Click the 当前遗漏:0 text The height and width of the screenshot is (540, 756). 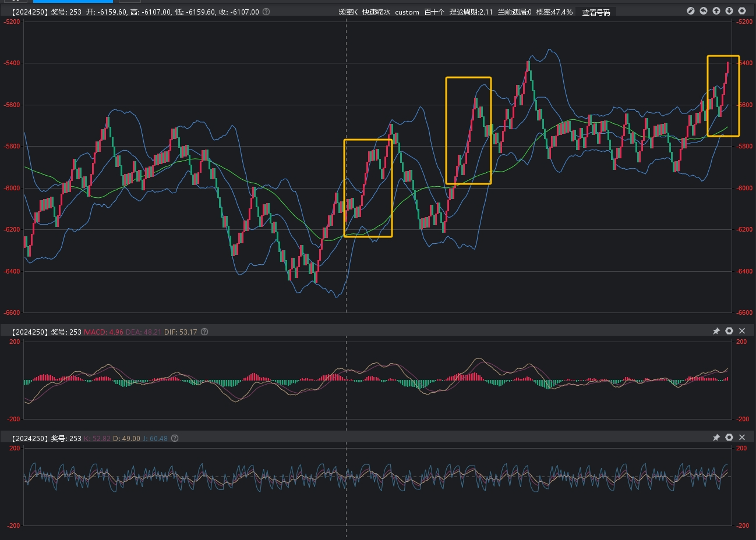click(514, 12)
